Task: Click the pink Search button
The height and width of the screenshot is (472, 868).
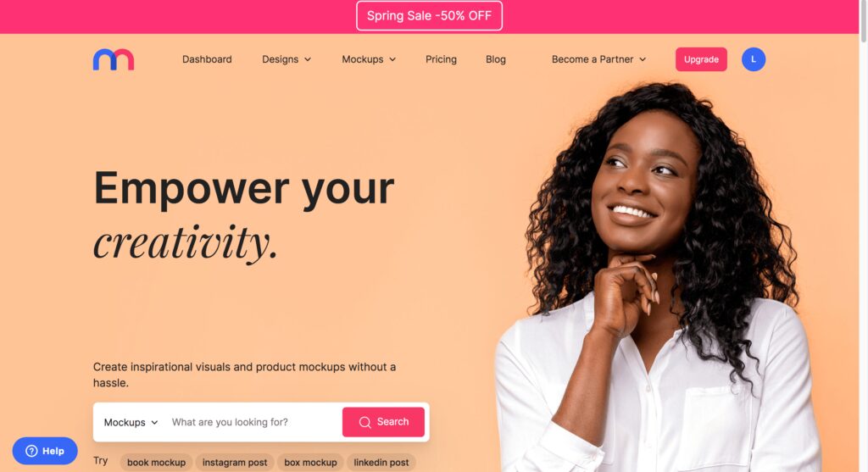Action: pyautogui.click(x=383, y=422)
